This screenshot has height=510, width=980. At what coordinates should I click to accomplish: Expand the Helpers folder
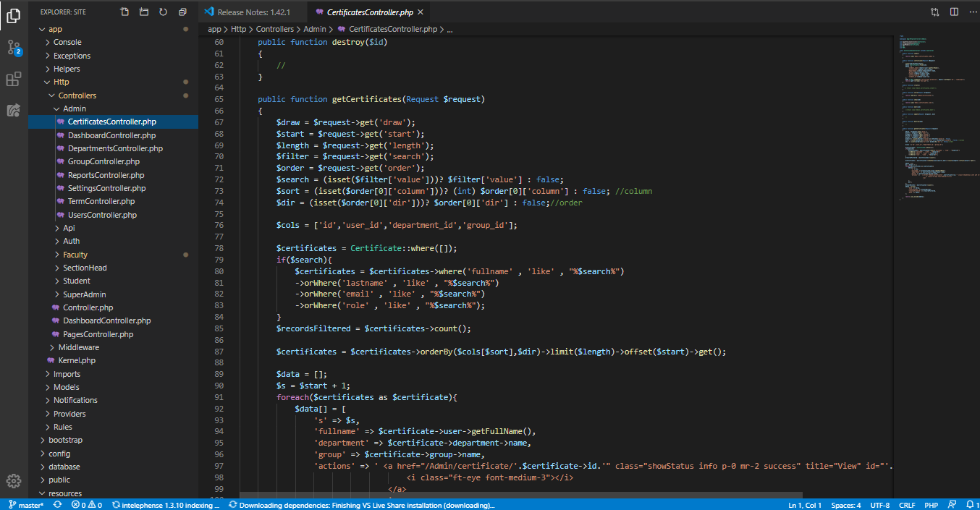click(113, 69)
